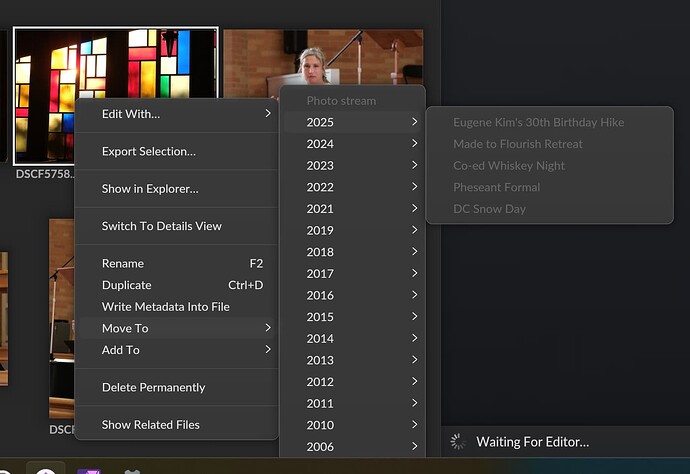Select Pheseant Formal album
The height and width of the screenshot is (474, 690).
550,187
